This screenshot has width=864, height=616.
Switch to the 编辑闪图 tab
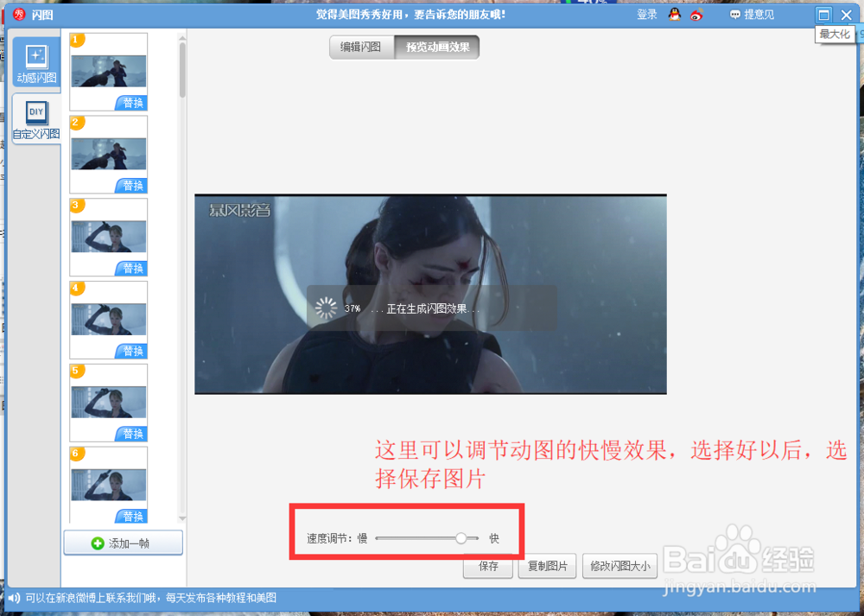tap(361, 48)
